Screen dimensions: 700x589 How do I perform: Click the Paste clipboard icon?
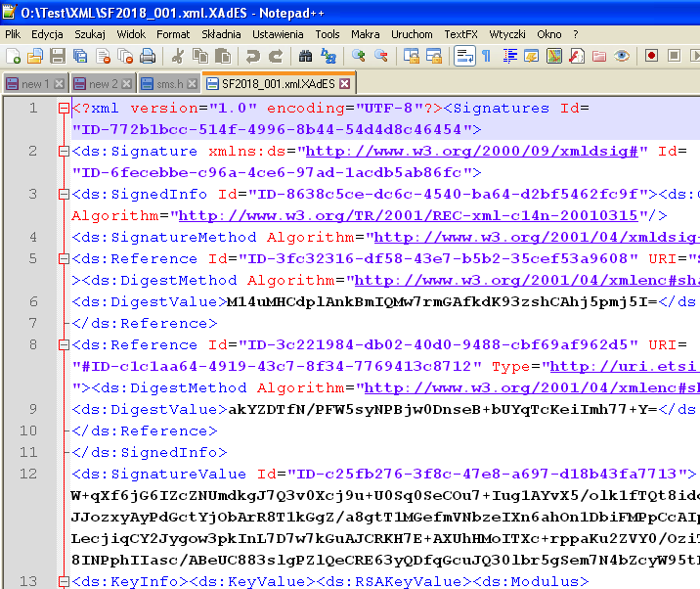pos(222,57)
